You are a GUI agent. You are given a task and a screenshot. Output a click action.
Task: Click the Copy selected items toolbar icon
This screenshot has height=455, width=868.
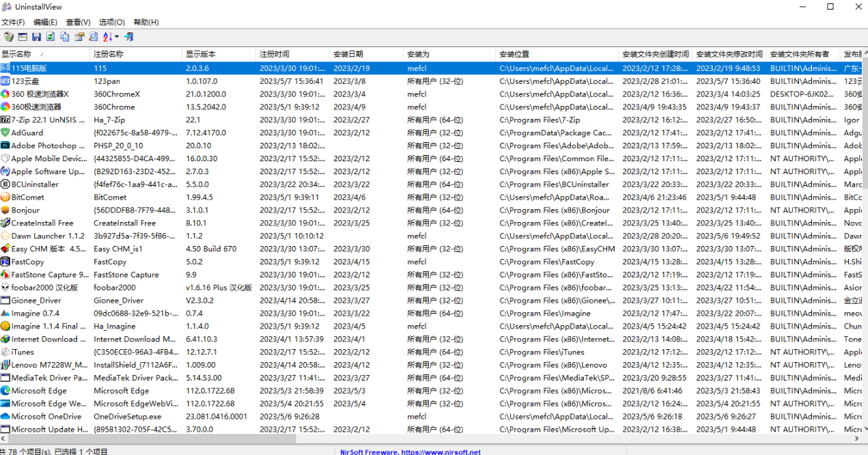[65, 37]
